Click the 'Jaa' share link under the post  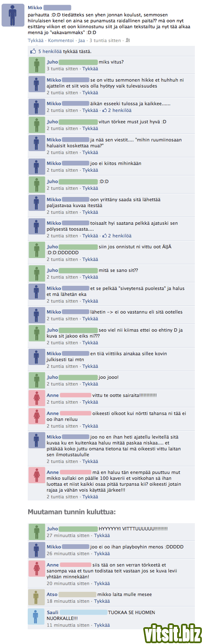pyautogui.click(x=81, y=40)
